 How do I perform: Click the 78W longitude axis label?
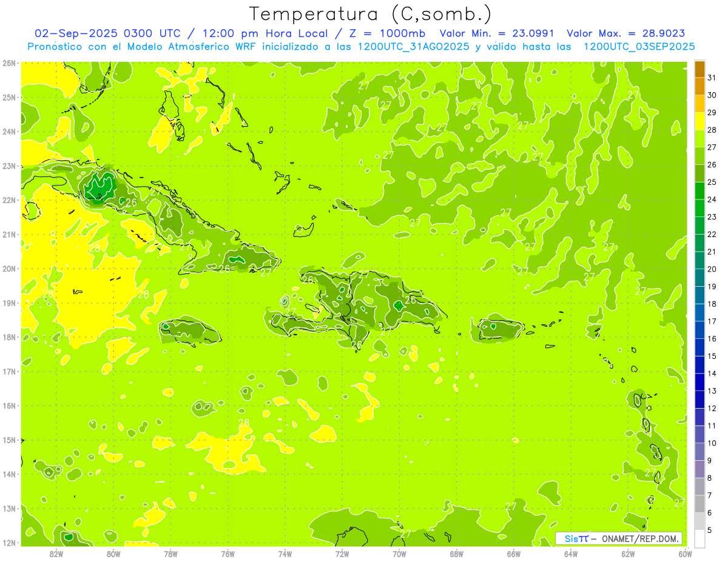[170, 554]
